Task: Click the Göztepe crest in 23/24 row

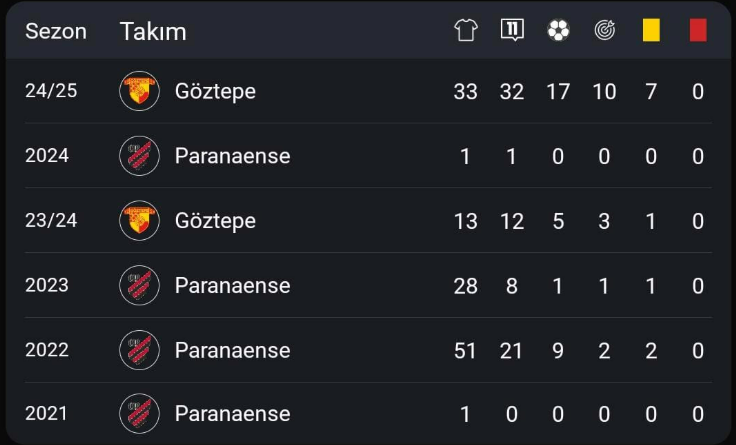Action: (x=139, y=221)
